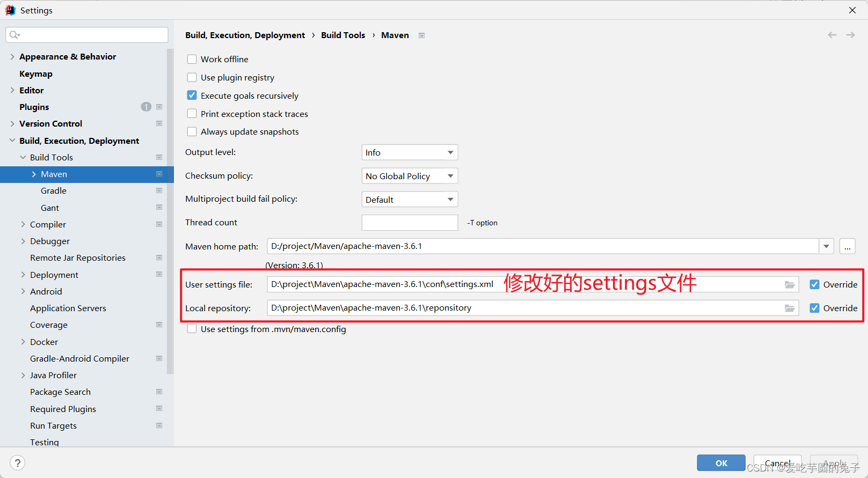Click Build, Execution, Deployment breadcrumb
This screenshot has height=478, width=868.
(x=245, y=35)
